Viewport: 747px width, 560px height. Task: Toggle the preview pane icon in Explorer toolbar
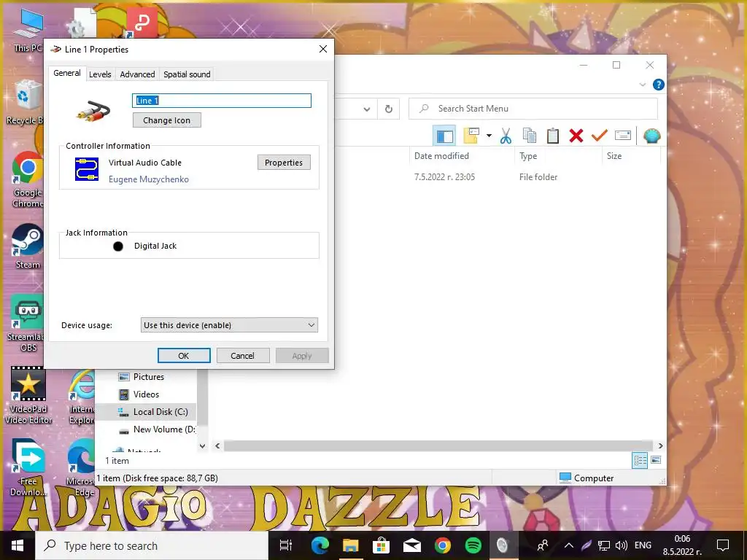tap(444, 136)
